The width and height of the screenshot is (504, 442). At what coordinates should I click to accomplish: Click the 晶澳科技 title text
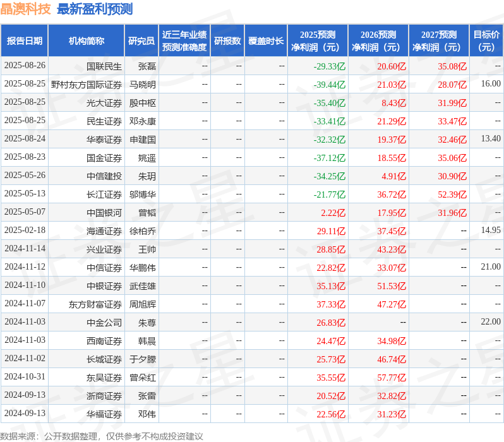coord(25,9)
